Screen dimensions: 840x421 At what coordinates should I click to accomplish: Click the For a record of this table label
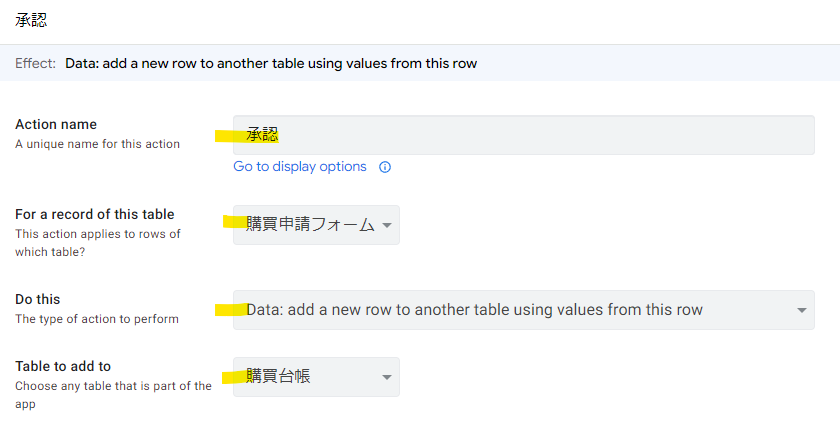coord(95,214)
